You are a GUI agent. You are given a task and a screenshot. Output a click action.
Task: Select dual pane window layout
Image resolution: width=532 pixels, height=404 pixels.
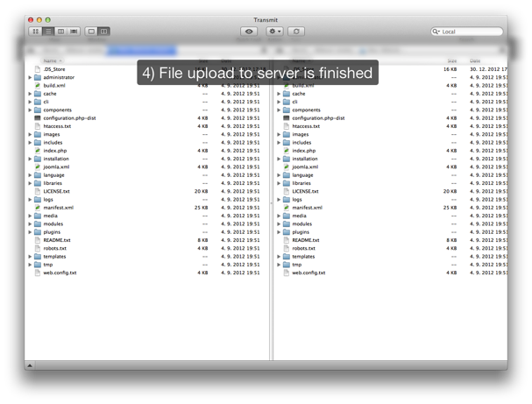click(103, 32)
